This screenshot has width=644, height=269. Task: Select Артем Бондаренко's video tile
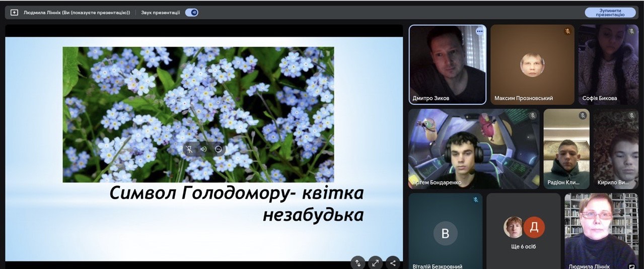click(473, 149)
